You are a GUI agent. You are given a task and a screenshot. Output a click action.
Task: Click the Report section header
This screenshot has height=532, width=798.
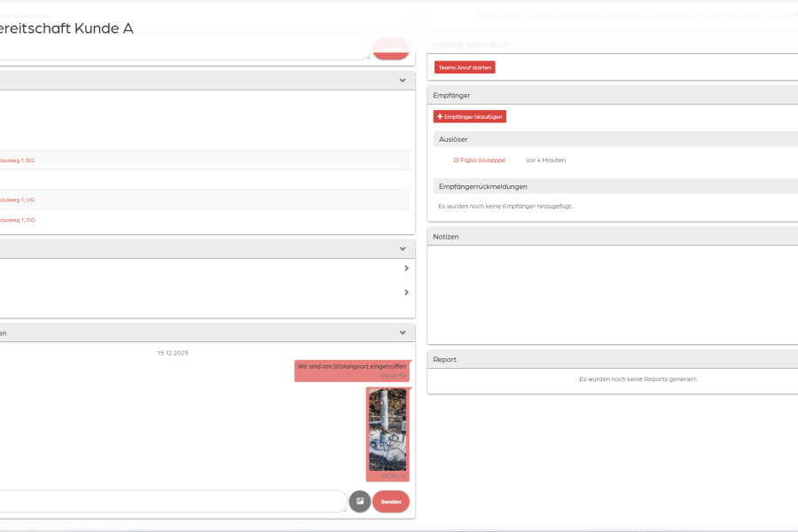click(x=613, y=359)
